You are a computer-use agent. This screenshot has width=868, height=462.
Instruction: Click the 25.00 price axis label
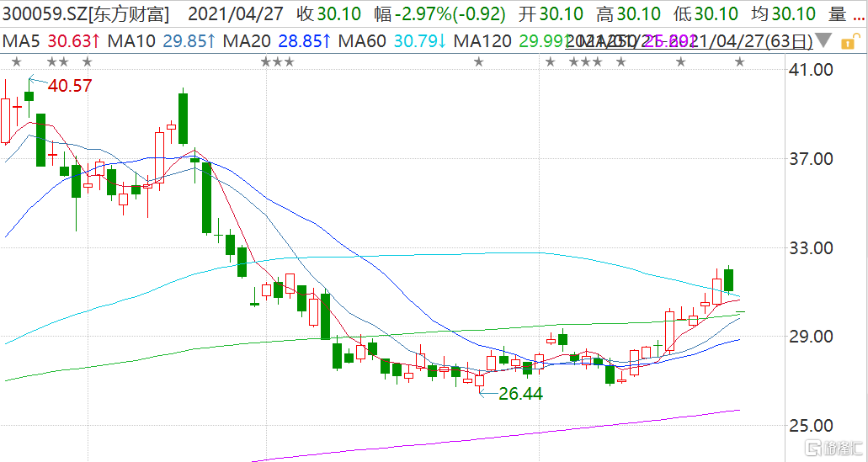coord(812,426)
